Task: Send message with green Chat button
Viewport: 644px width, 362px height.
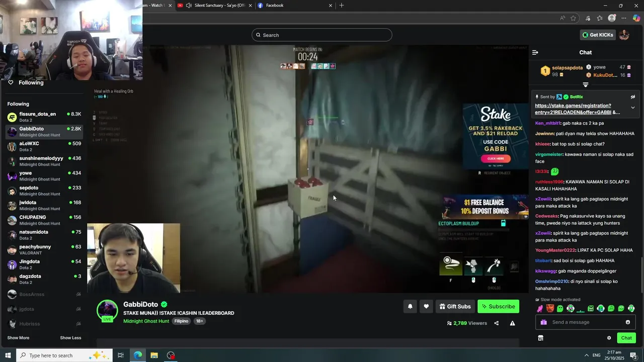Action: (626, 338)
